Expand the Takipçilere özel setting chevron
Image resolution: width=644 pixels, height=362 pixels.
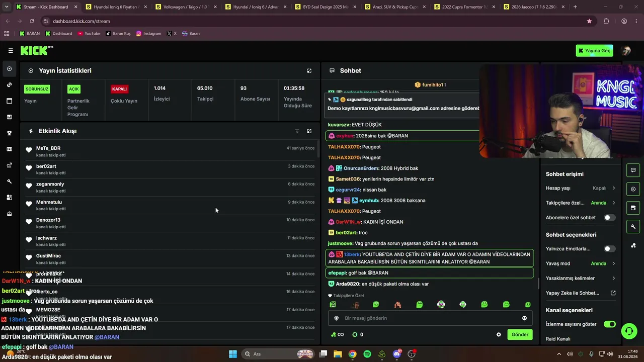click(x=614, y=203)
